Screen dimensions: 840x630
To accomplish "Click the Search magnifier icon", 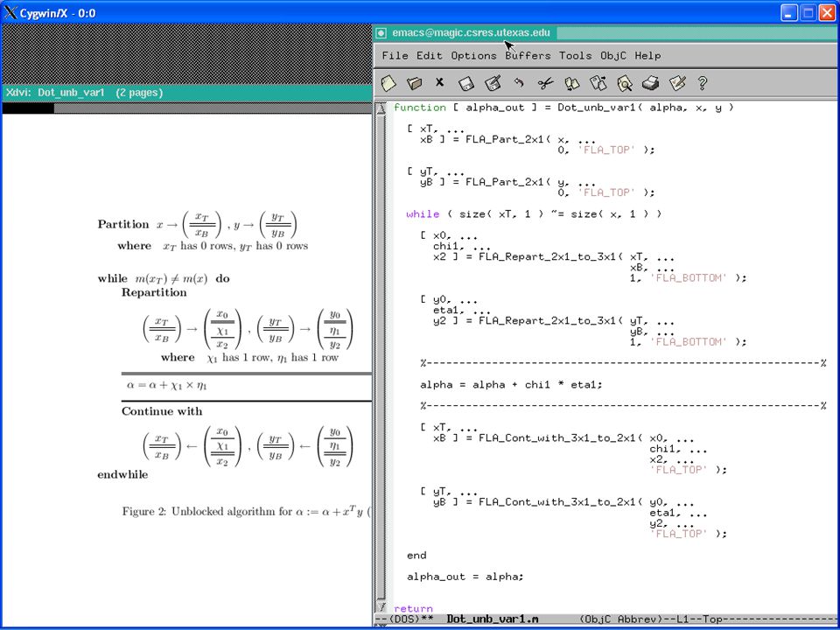I will [624, 83].
